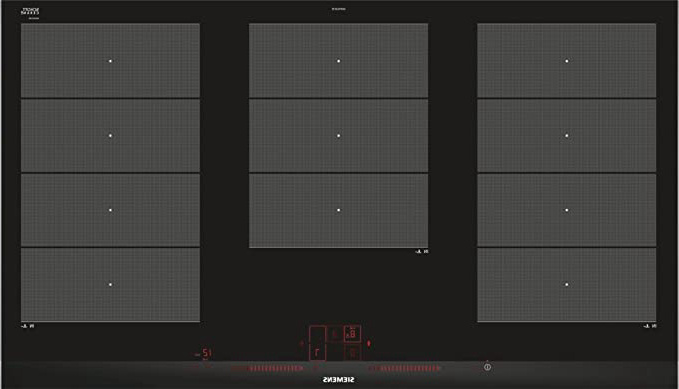Tap the red symbol right of zone displays
Viewport: 679px width, 389px height.
[x=369, y=344]
